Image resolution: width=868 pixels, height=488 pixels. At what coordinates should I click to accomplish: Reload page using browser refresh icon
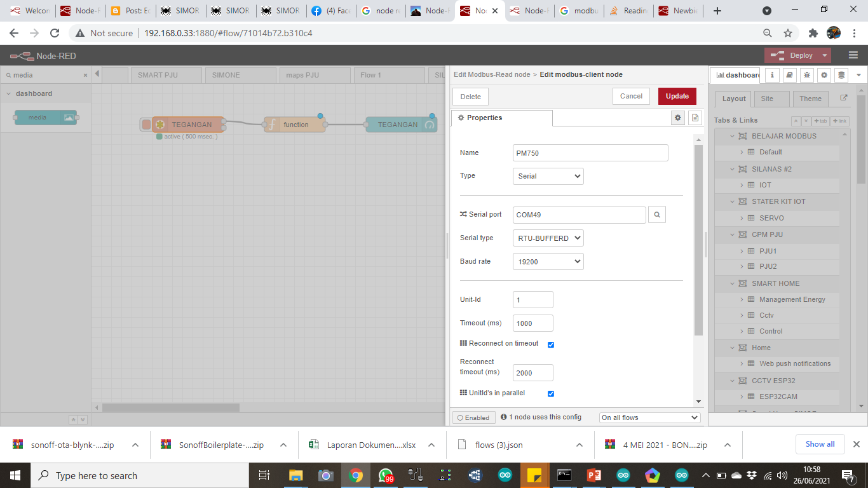[x=55, y=33]
